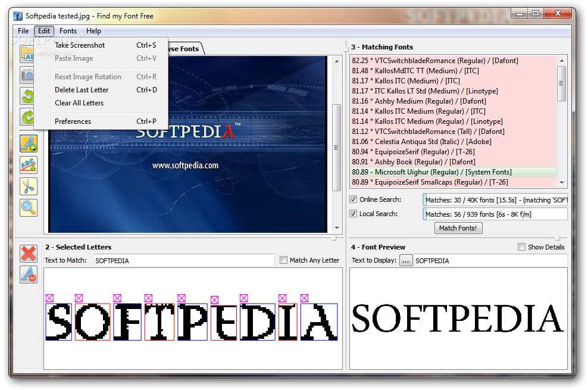Click the image preview vertical scrollbar thumb
588x390 pixels.
tap(337, 148)
